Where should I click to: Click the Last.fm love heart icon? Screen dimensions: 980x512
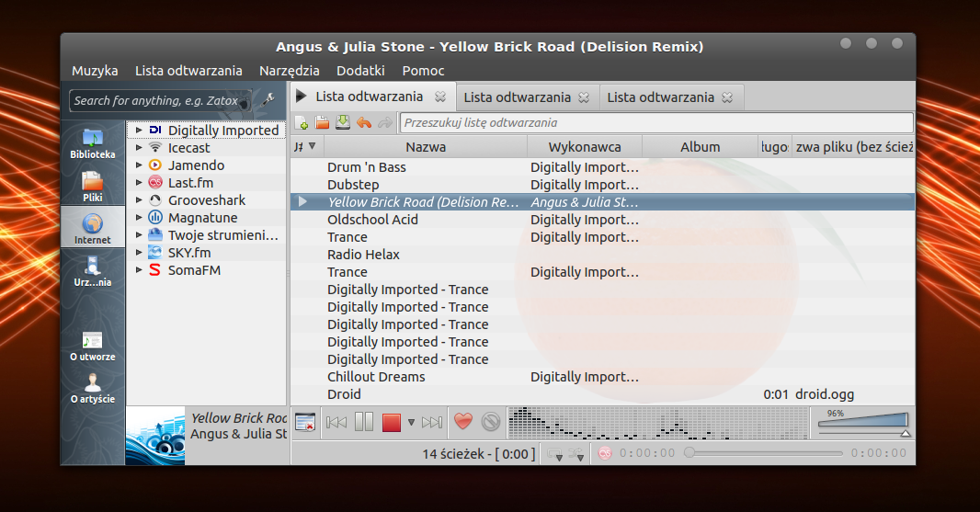tap(463, 422)
